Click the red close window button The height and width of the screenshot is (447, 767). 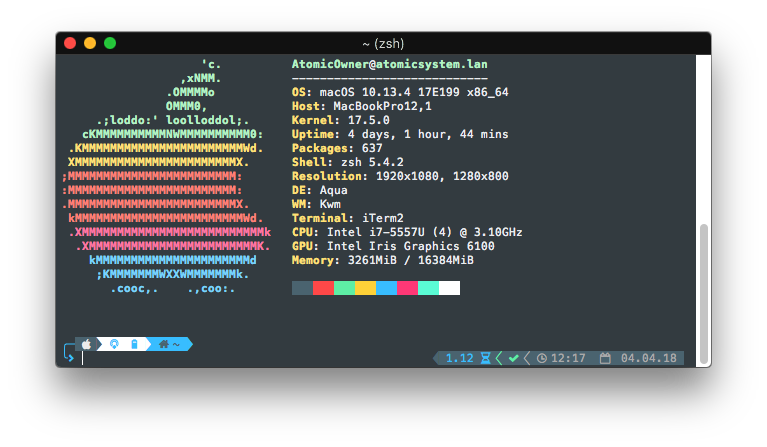click(x=70, y=44)
